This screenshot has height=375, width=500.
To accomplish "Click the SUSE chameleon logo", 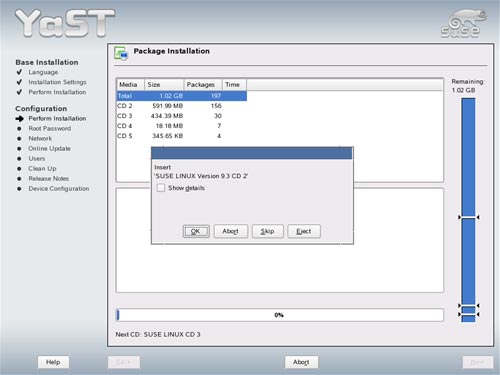I will coord(463,23).
